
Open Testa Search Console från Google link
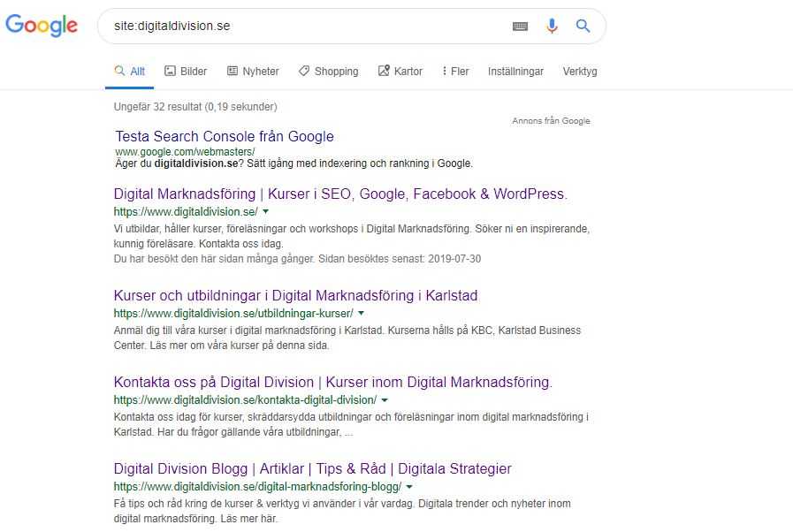[225, 137]
